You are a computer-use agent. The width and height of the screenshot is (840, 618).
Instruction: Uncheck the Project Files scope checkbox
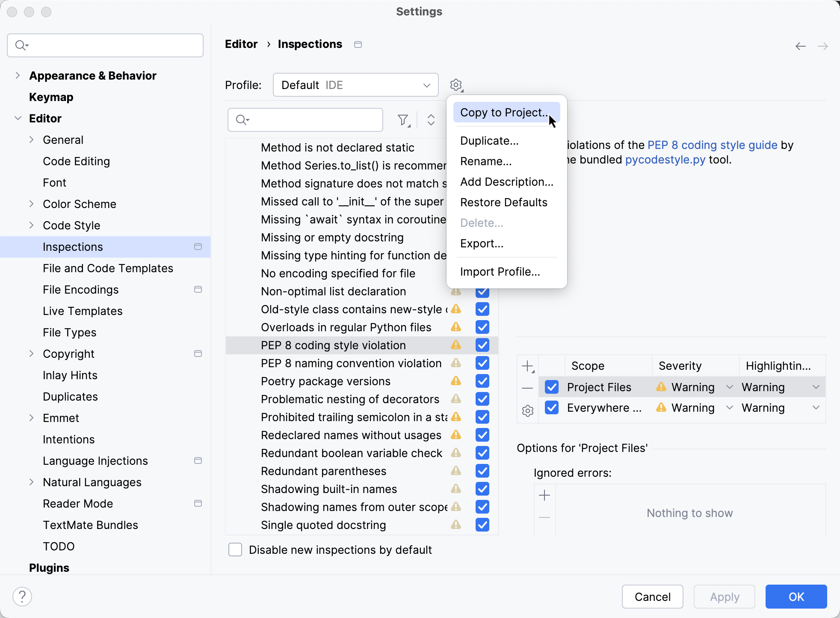pyautogui.click(x=552, y=387)
